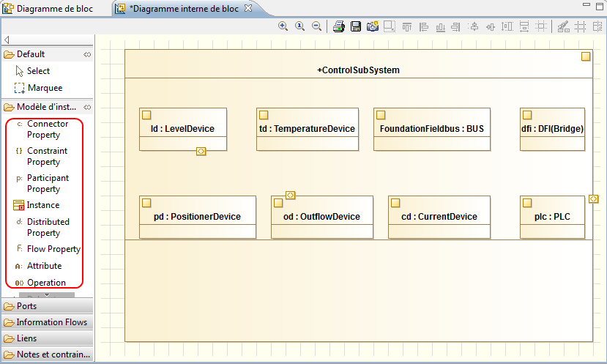Toggle the grid display icon

coord(581,26)
